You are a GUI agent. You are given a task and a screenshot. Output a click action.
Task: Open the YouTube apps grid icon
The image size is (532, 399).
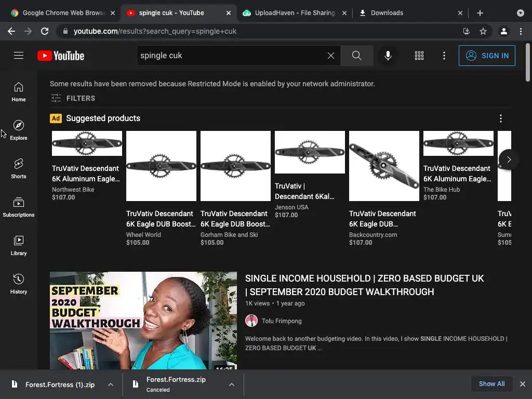tap(419, 56)
